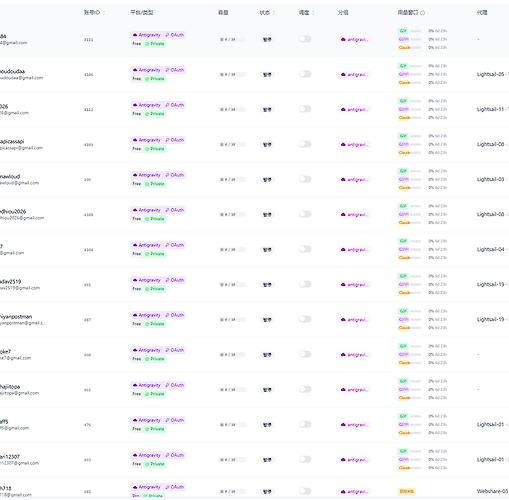Toggle scheduling switch in the apicassapi row

point(305,144)
